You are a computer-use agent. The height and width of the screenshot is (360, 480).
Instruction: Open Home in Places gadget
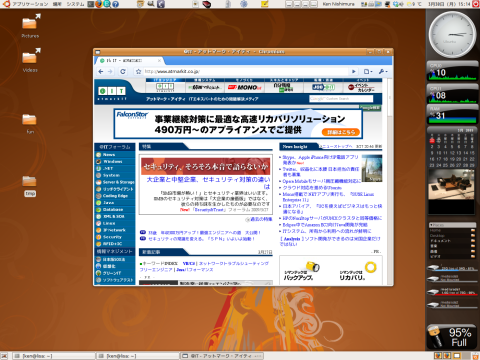point(452,230)
